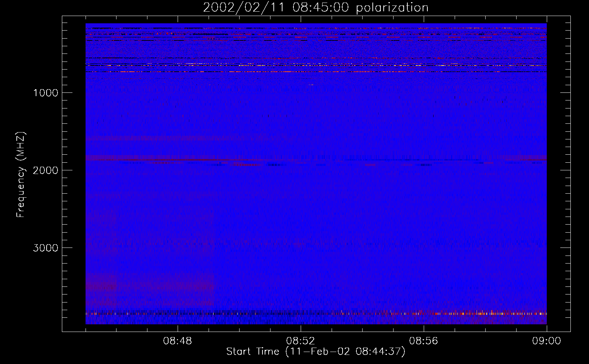589x364 pixels.
Task: Click the plot title '2002/02/11 08:45:00 polarization'
Action: [x=316, y=8]
